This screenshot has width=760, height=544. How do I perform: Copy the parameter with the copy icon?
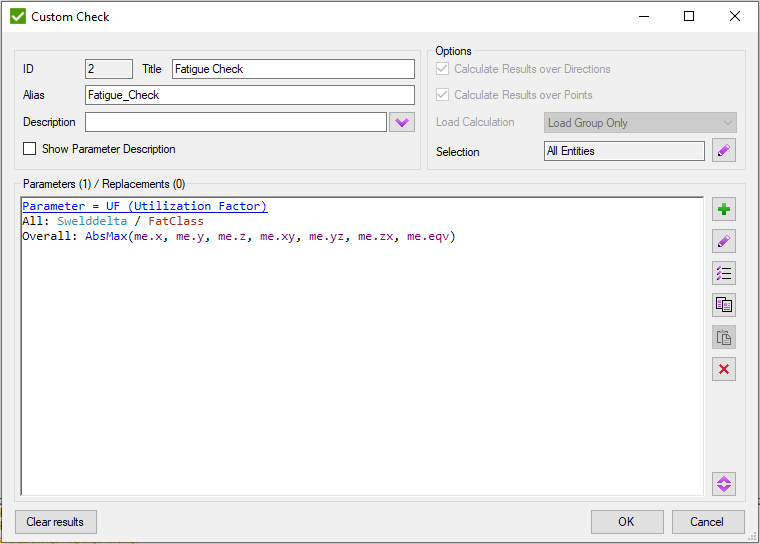[724, 305]
